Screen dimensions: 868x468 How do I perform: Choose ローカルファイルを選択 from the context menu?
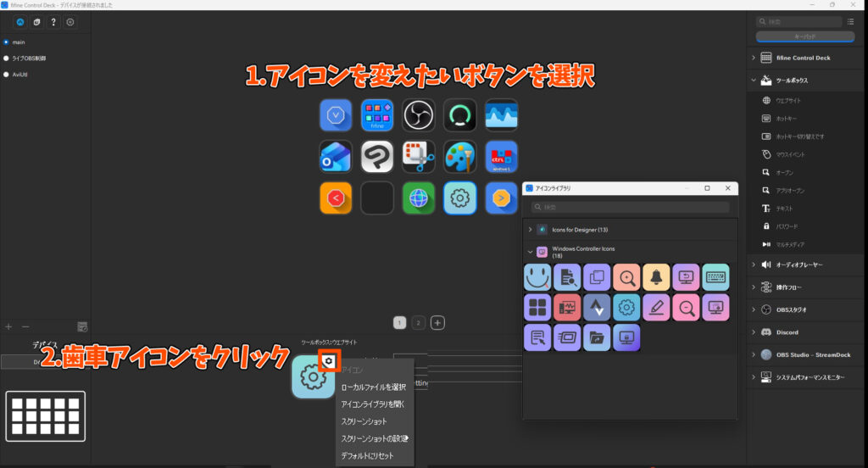[368, 387]
